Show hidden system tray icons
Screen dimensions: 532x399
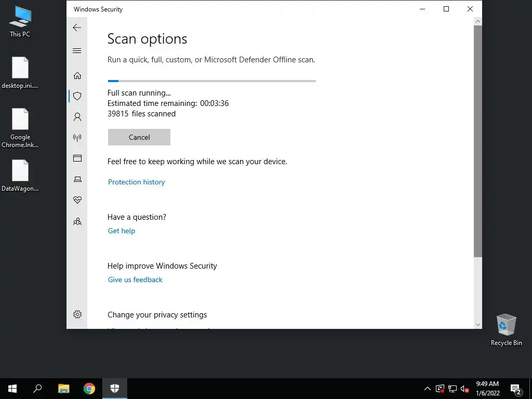(x=428, y=389)
